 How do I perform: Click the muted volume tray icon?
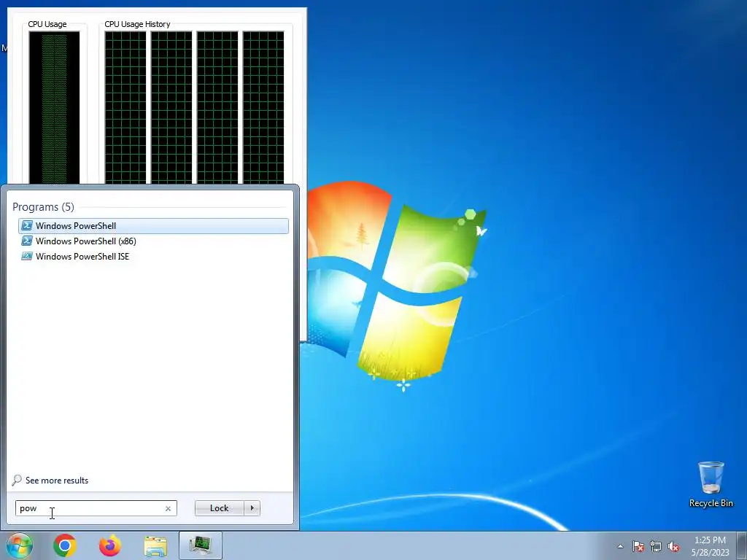pos(673,546)
